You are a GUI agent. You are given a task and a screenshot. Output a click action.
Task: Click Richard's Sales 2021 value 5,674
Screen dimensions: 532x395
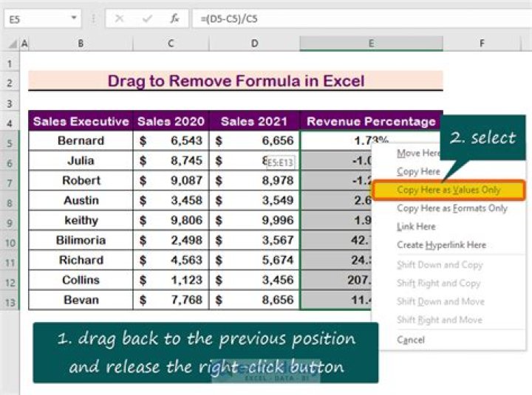click(254, 260)
